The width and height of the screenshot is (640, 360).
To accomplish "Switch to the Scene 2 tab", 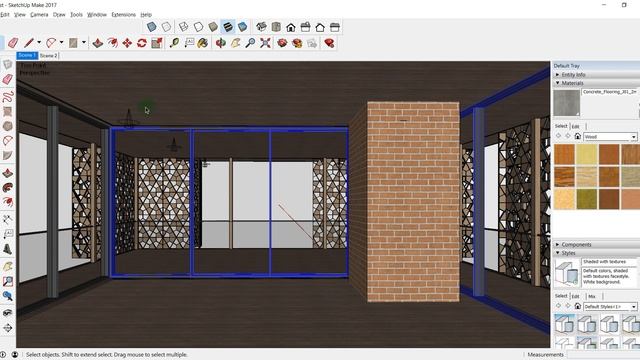I will [x=48, y=56].
